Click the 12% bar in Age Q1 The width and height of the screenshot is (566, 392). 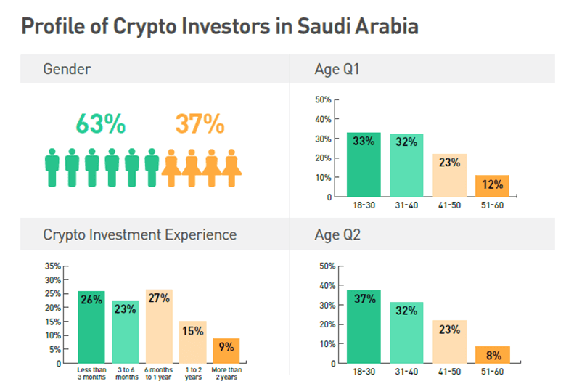point(492,186)
